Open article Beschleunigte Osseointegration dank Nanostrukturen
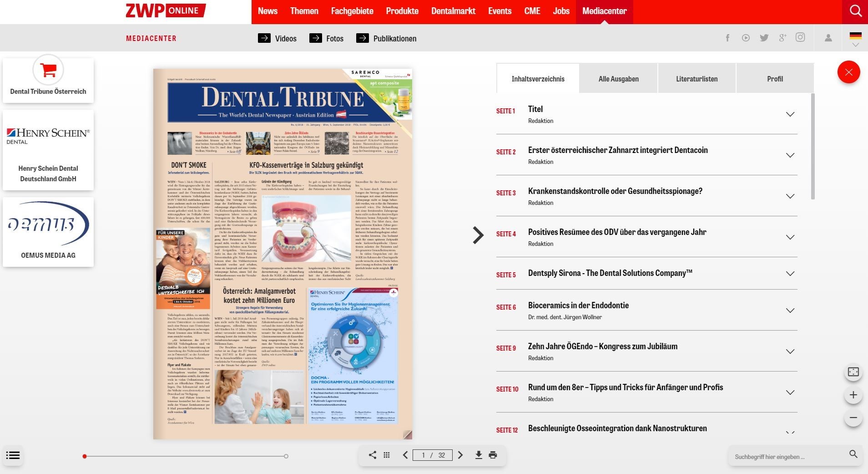Viewport: 868px width, 474px height. tap(617, 428)
